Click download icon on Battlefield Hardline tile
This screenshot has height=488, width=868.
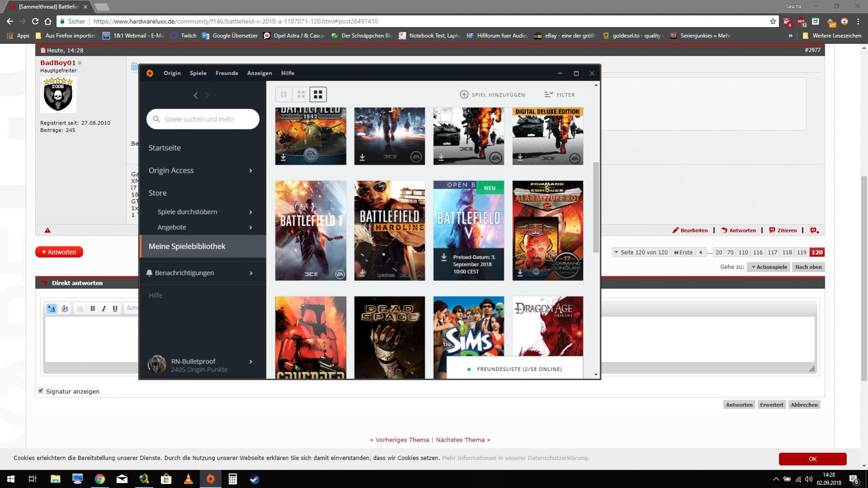pyautogui.click(x=362, y=273)
